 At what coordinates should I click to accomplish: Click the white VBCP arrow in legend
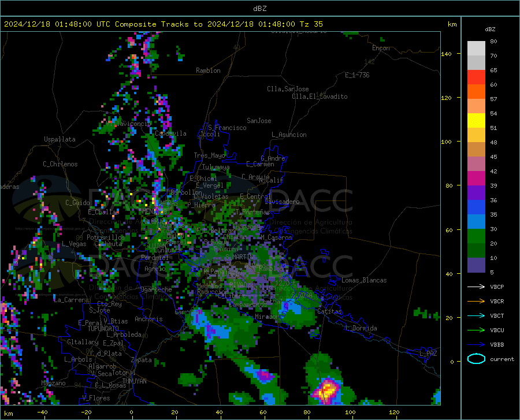tap(476, 287)
